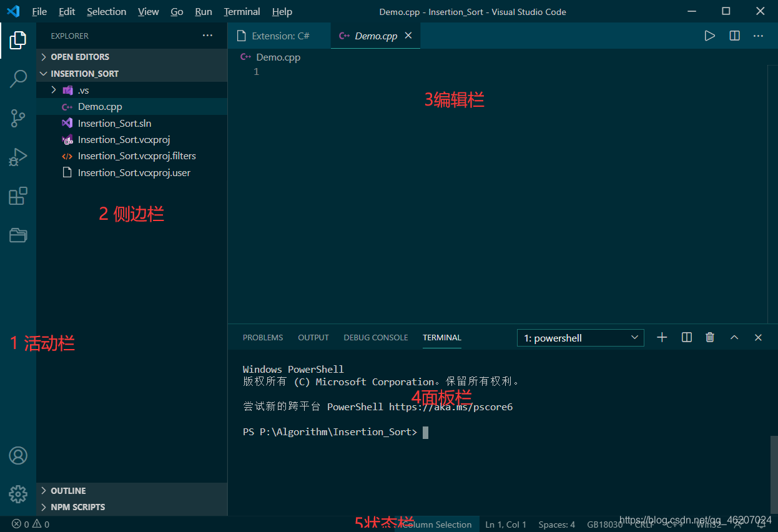Open the Help menu
This screenshot has width=778, height=532.
[x=282, y=11]
